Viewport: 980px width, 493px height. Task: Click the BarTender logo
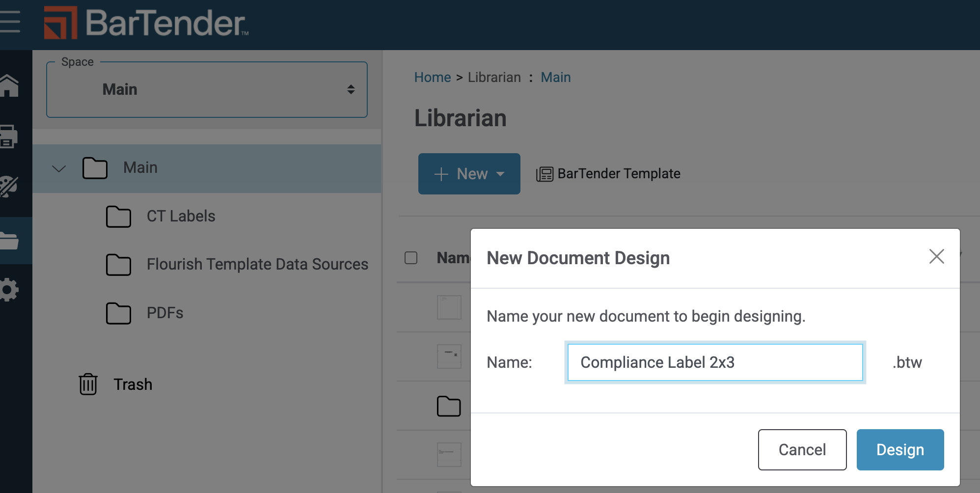tap(146, 23)
